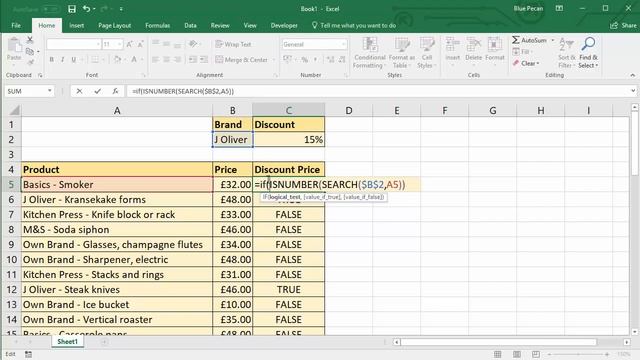
Task: Open Number dialog launcher
Action: tap(345, 76)
